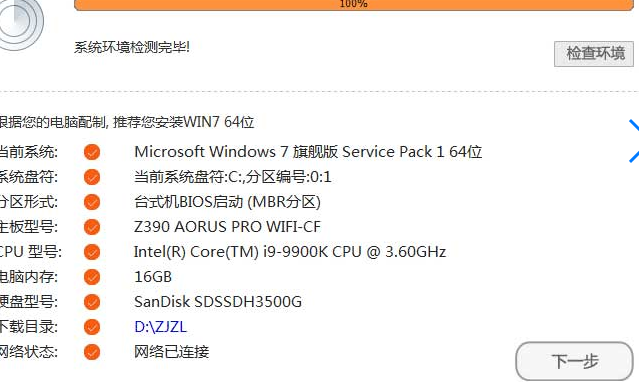Click the blue arrow chevron at right edge
The width and height of the screenshot is (639, 382).
(634, 141)
